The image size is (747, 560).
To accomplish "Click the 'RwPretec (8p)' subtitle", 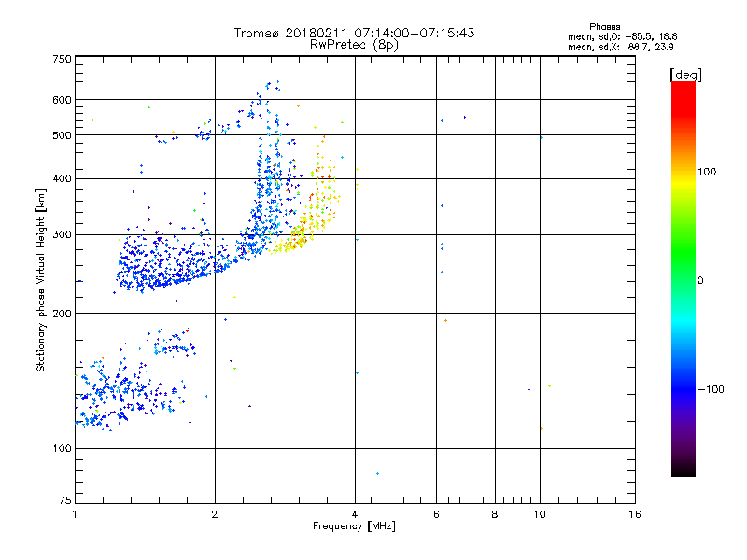I will click(354, 45).
